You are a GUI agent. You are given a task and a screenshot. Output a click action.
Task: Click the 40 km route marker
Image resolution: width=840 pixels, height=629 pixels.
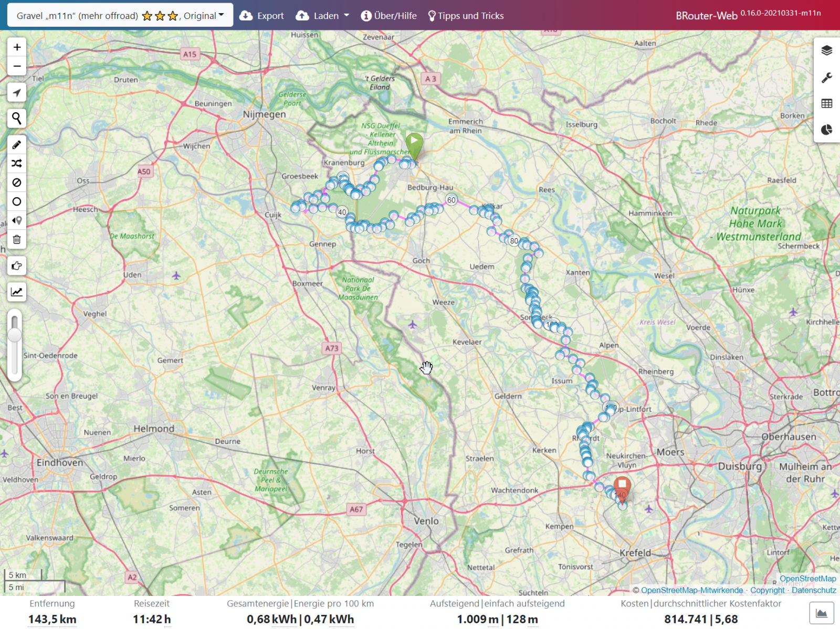pos(342,212)
